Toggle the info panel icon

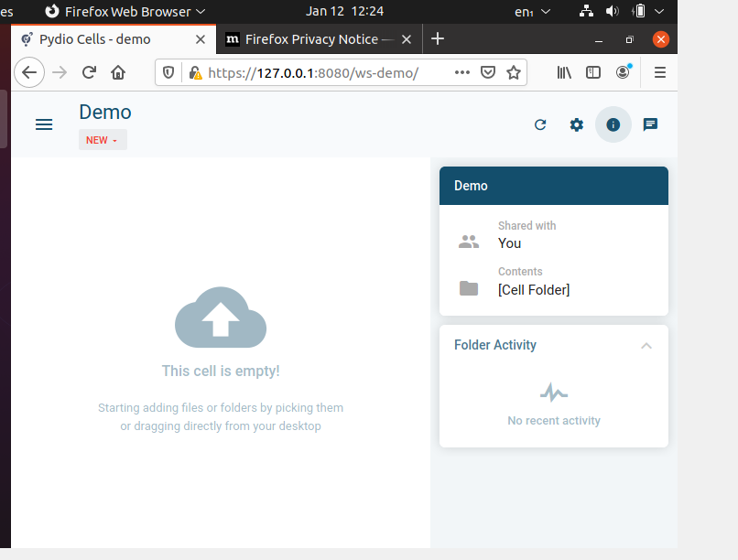coord(613,124)
